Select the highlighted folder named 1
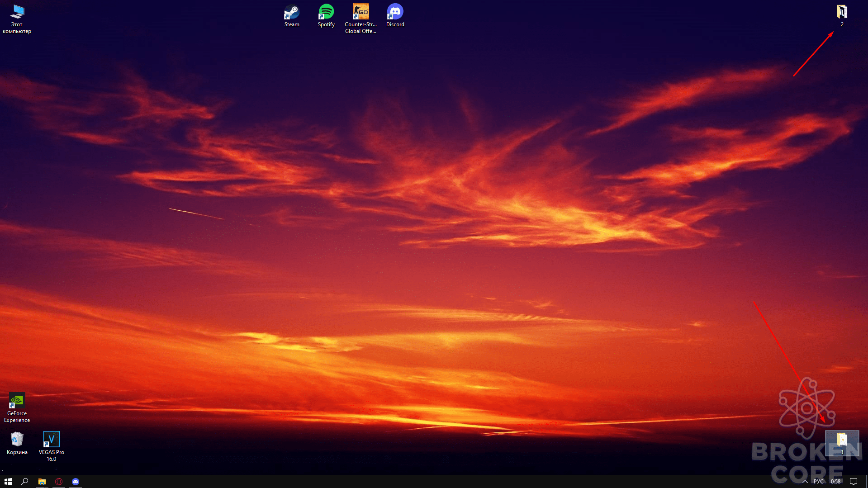 (x=842, y=443)
